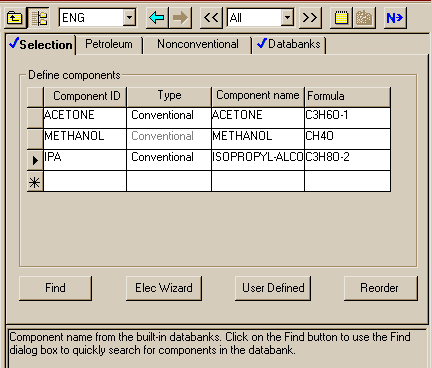
Task: Click the C3H8O-2 formula cell
Action: coord(347,160)
